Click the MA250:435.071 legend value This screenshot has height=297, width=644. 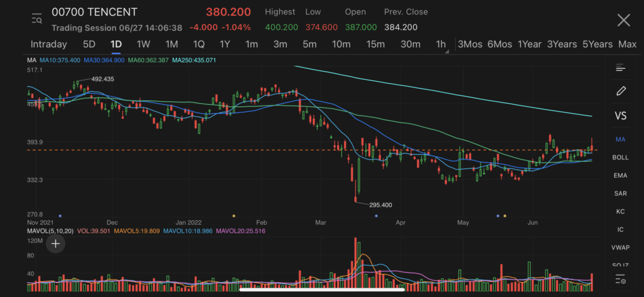194,60
